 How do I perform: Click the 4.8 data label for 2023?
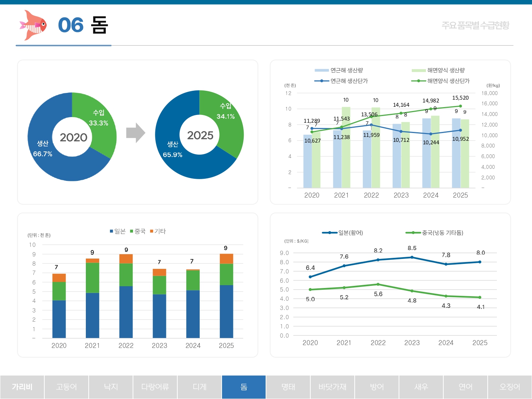(412, 301)
